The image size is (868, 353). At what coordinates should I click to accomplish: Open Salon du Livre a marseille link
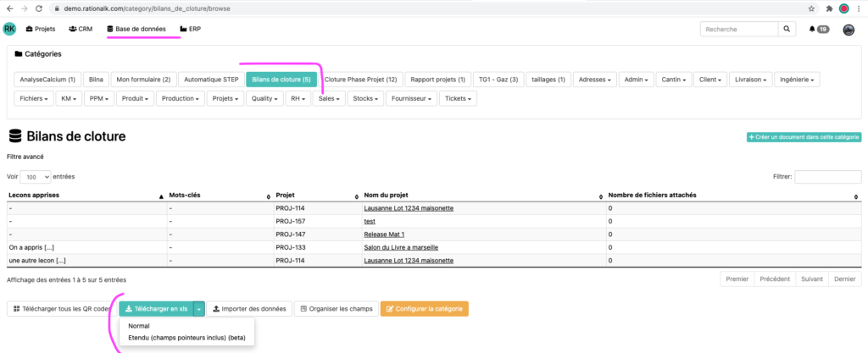tap(401, 247)
